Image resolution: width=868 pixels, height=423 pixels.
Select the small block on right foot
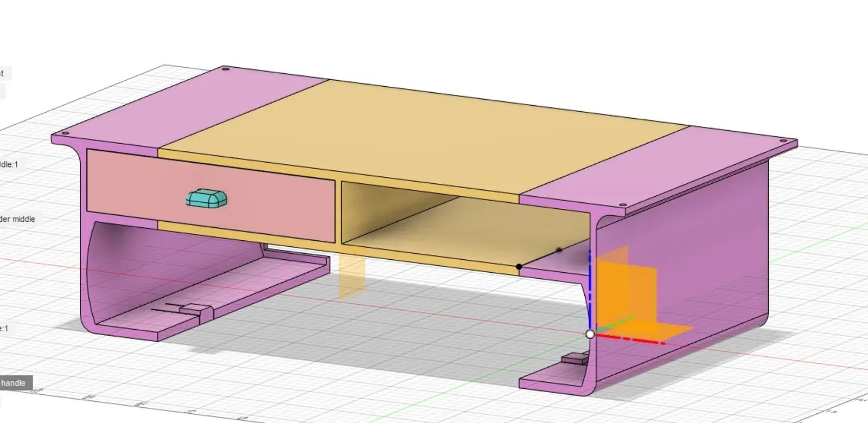[575, 358]
